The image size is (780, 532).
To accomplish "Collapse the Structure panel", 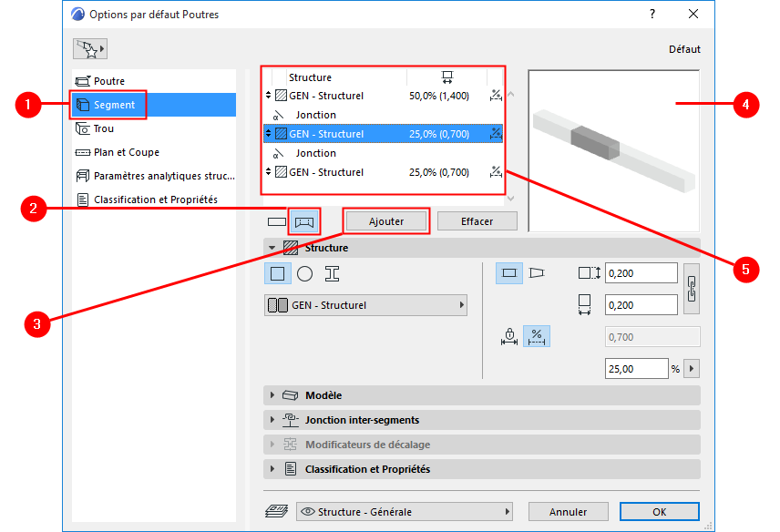I will tap(272, 248).
